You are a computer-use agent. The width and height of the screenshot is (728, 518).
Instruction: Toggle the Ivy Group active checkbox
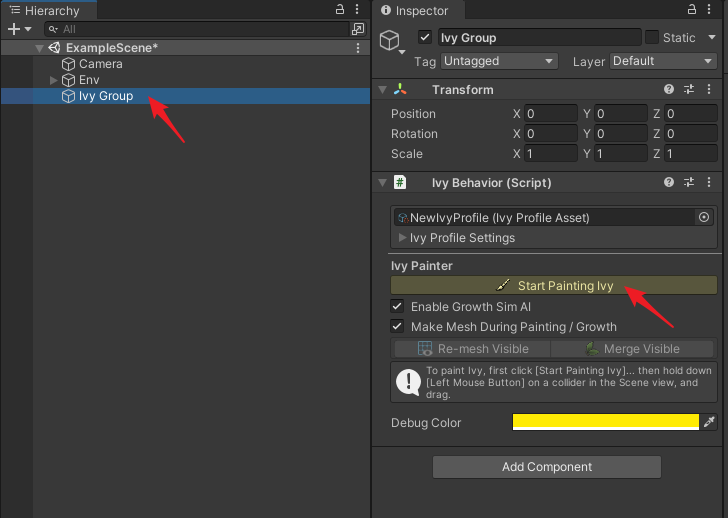425,37
